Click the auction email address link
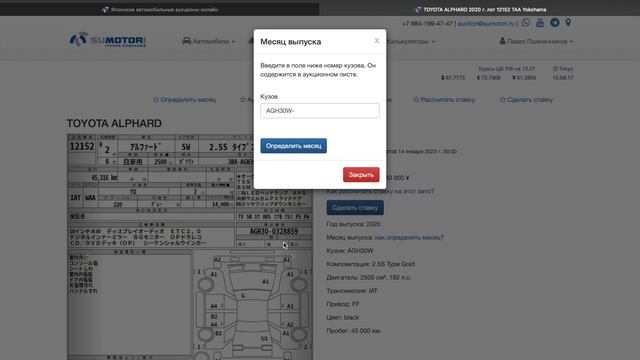 point(486,24)
